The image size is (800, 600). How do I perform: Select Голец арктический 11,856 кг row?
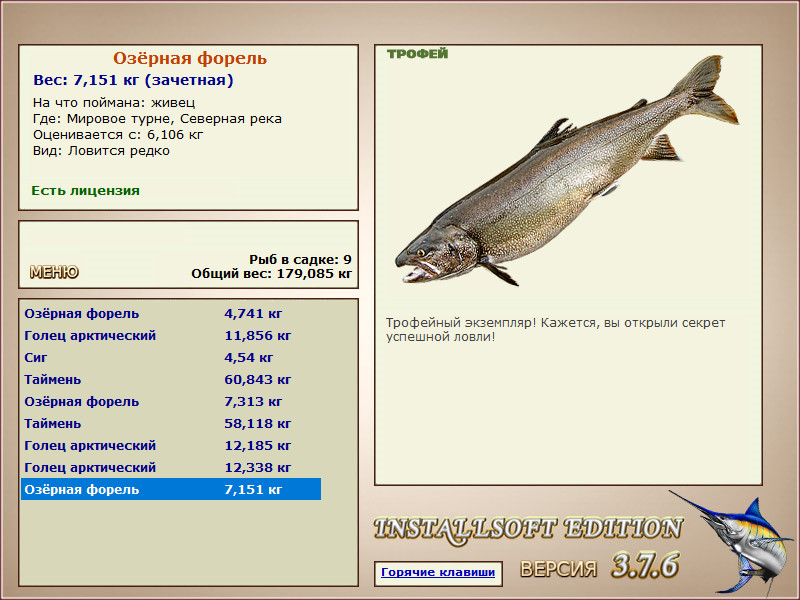coord(171,335)
